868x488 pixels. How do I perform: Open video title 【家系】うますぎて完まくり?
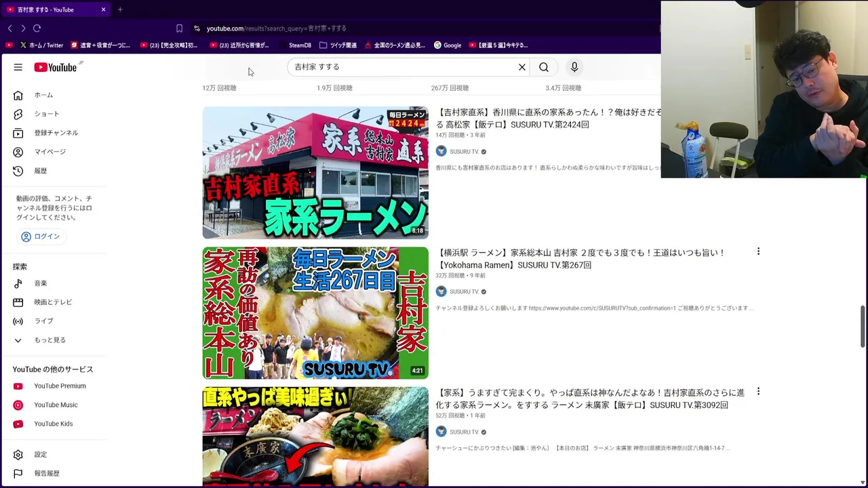click(x=590, y=399)
